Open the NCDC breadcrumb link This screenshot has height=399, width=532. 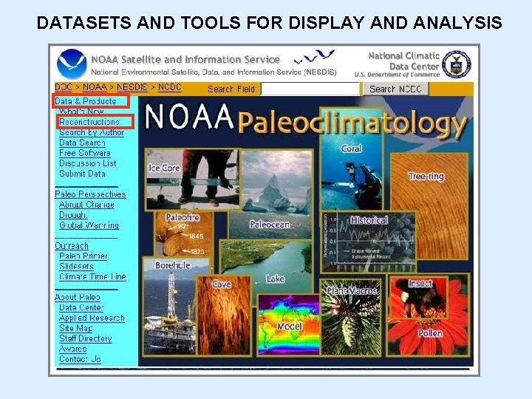170,87
